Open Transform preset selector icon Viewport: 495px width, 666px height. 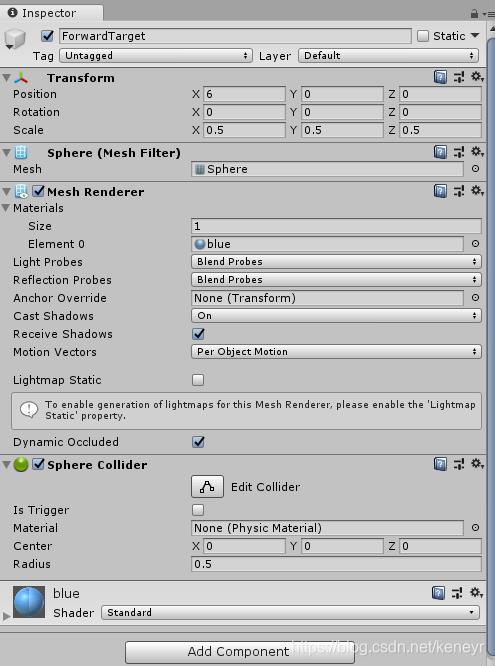click(x=459, y=77)
